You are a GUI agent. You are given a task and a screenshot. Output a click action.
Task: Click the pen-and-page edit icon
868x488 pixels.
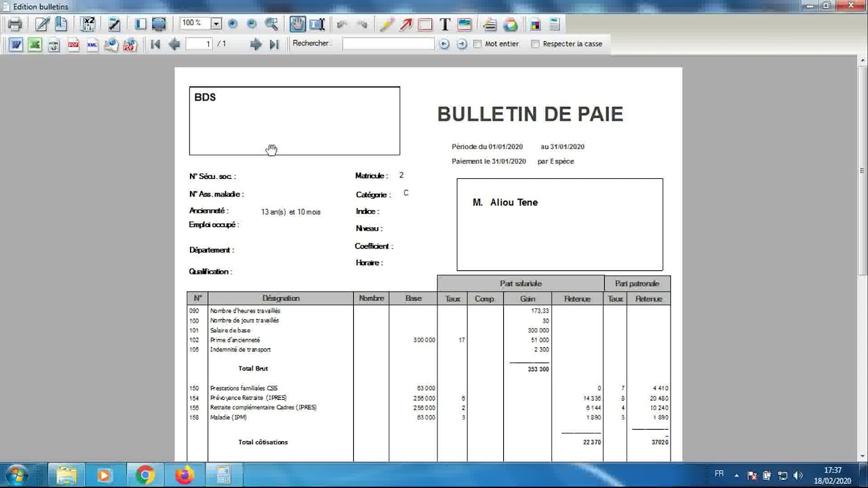click(x=42, y=24)
